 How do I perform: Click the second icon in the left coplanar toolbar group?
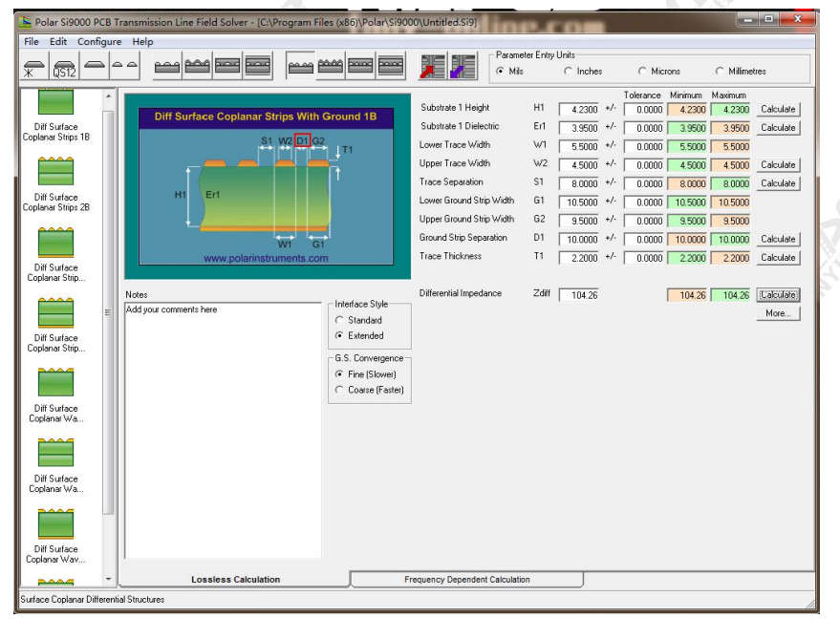click(x=197, y=67)
